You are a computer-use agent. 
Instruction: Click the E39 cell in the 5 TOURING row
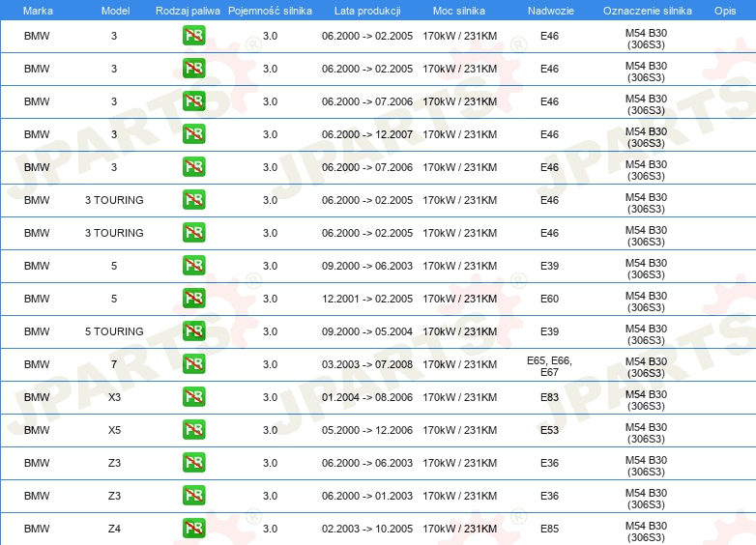click(x=550, y=331)
